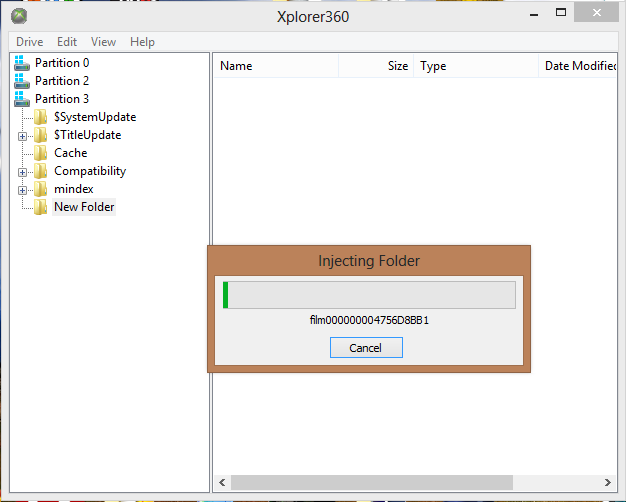Open the Help menu
Viewport: 626px width, 502px height.
pos(143,42)
